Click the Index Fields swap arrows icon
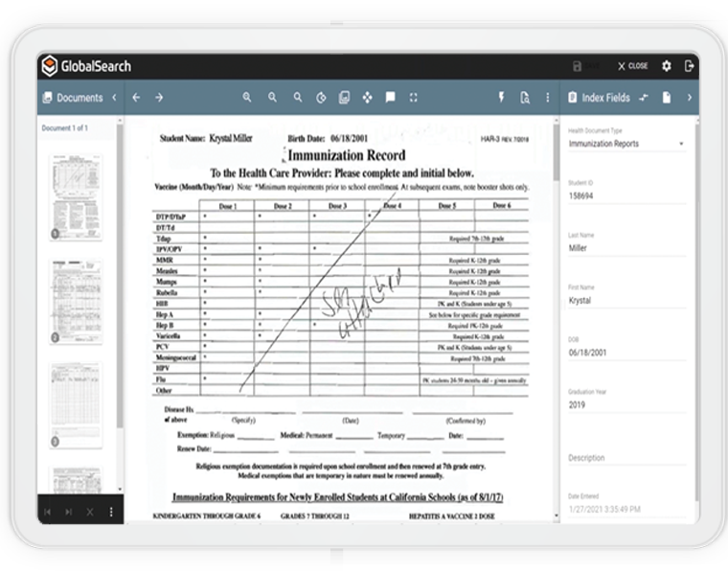728x574 pixels. point(644,98)
